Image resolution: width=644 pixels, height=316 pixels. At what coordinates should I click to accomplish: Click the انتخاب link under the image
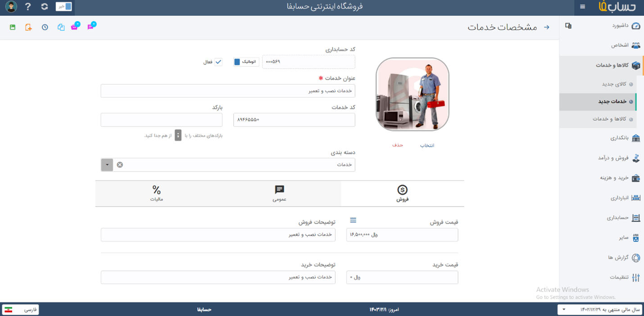coord(427,145)
